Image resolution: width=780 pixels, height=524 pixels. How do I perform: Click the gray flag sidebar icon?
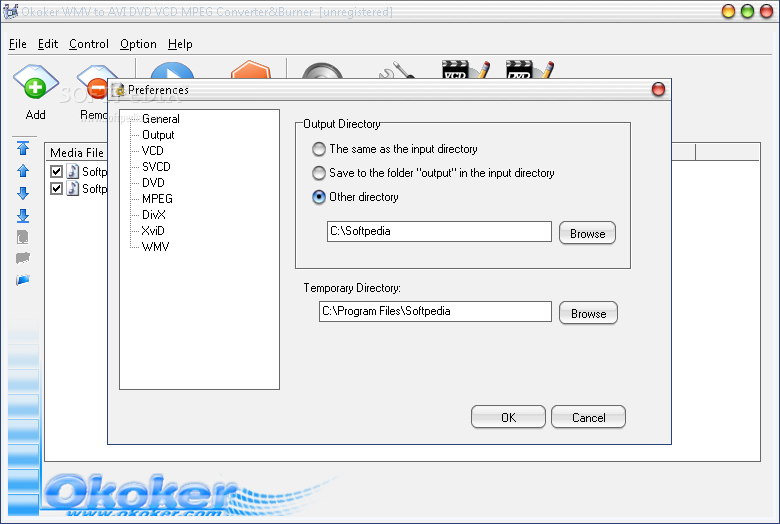pos(23,258)
